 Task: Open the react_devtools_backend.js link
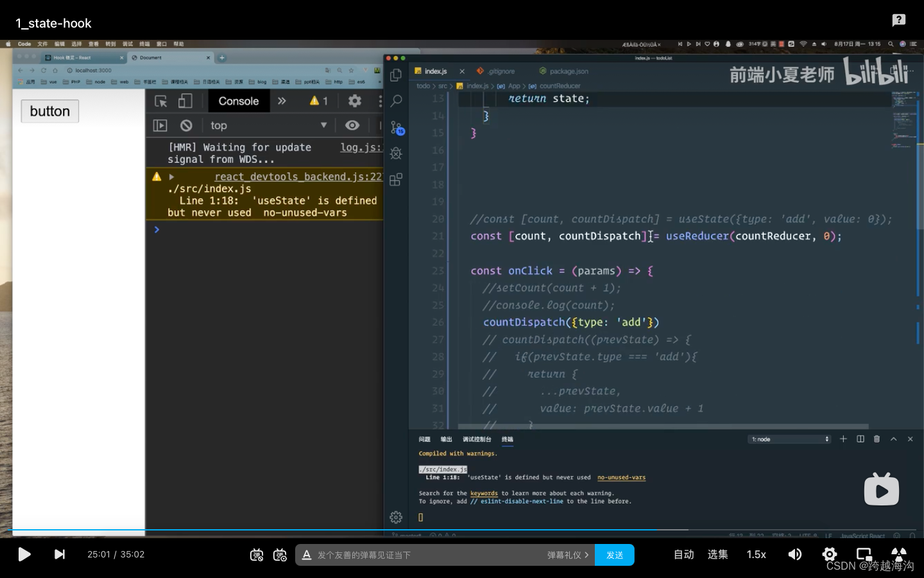pos(298,177)
